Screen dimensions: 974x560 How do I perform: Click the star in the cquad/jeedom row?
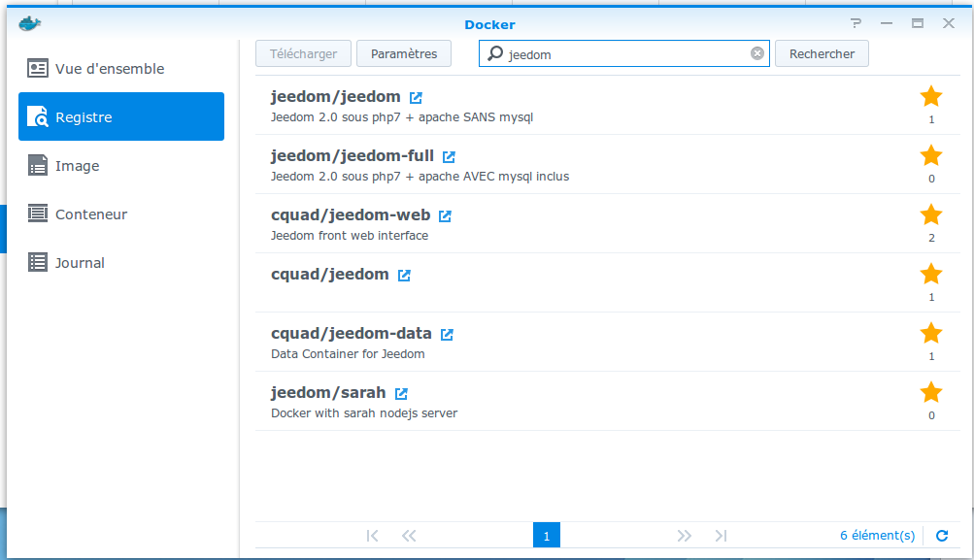[x=931, y=274]
